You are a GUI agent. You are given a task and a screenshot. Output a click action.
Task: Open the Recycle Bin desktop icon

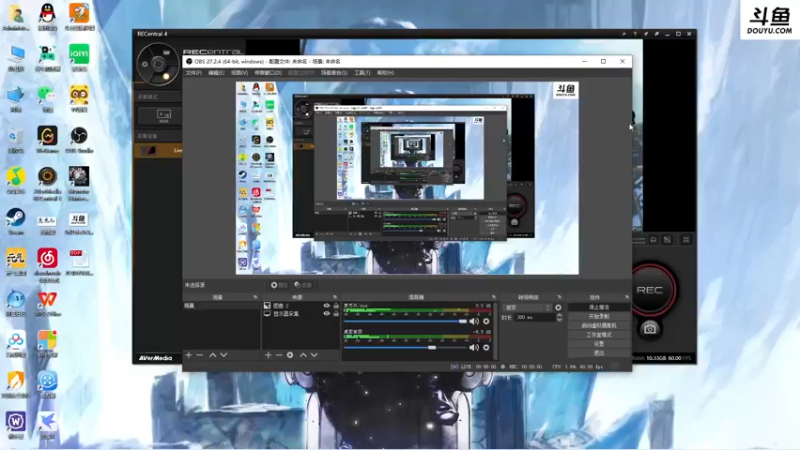point(16,140)
